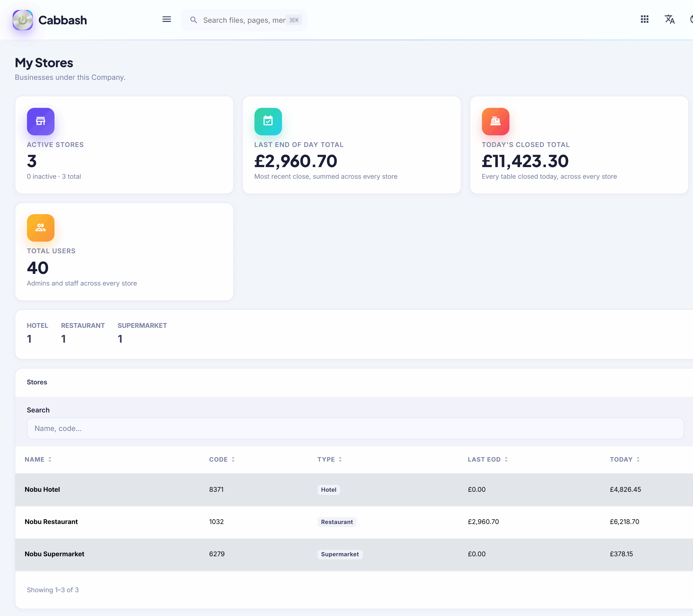693x616 pixels.
Task: Click the Today's Closed Total register icon
Action: [495, 121]
